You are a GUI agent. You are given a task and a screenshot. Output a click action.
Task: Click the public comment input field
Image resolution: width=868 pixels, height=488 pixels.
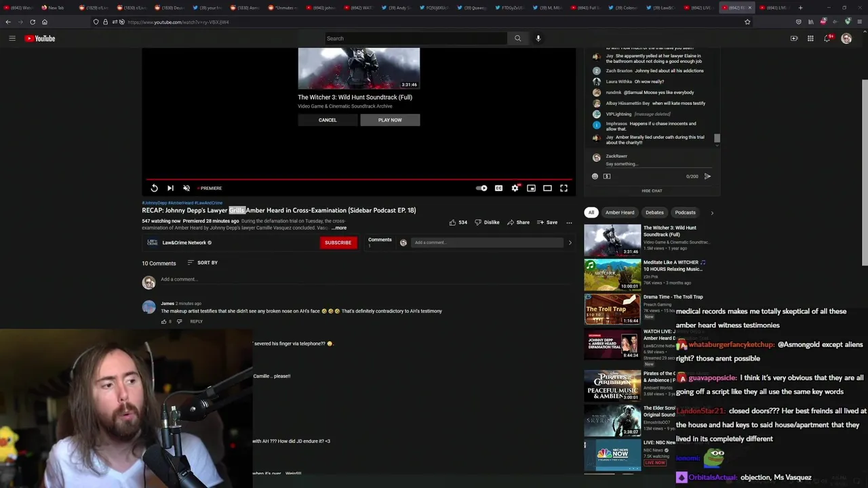coord(366,279)
